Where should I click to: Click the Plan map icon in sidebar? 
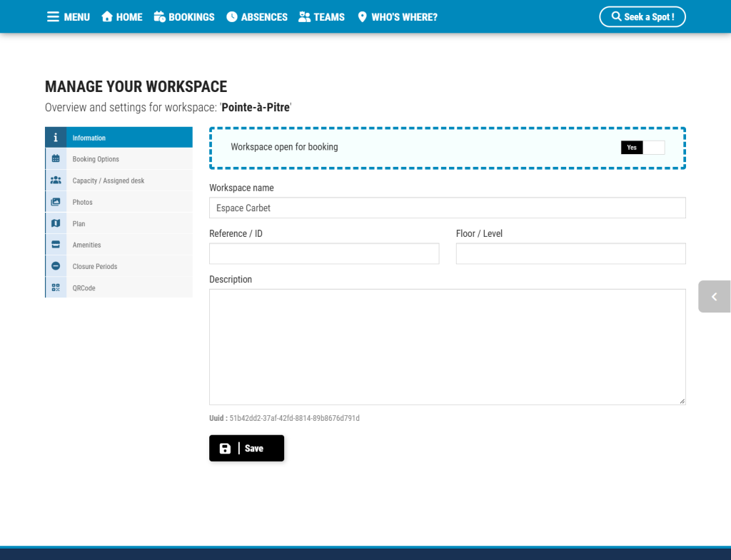click(x=56, y=223)
